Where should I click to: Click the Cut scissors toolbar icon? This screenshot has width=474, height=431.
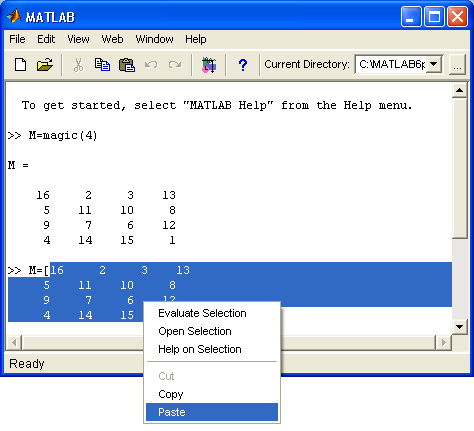click(78, 65)
